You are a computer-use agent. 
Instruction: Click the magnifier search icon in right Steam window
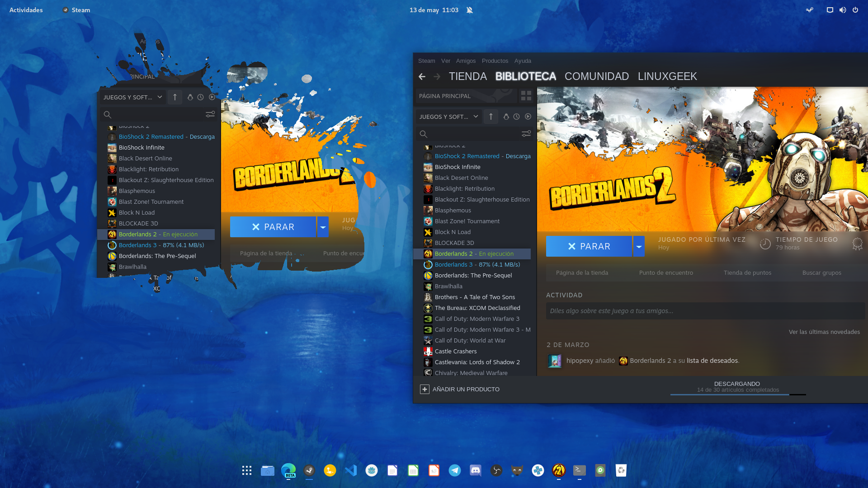point(424,134)
